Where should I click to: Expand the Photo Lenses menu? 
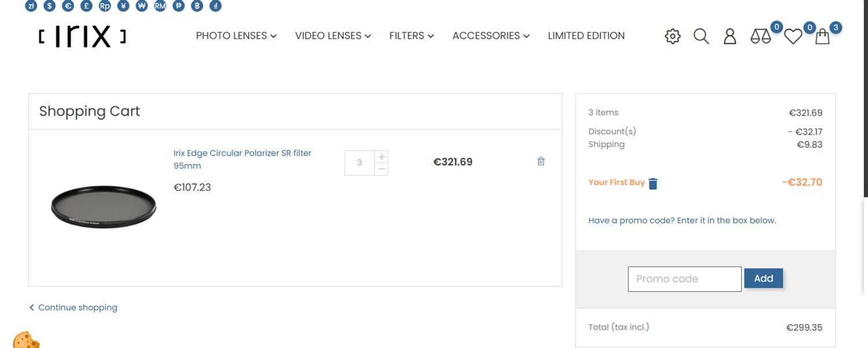click(236, 36)
